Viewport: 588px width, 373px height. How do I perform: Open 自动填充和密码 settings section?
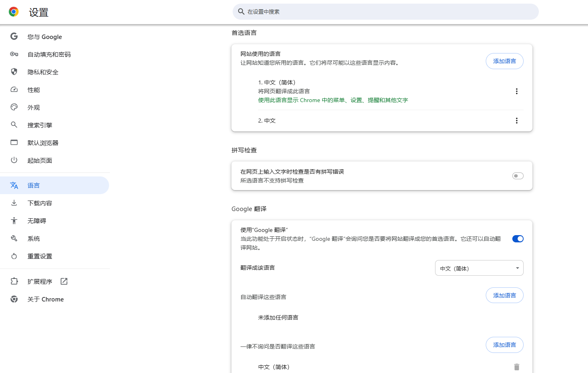[55, 54]
